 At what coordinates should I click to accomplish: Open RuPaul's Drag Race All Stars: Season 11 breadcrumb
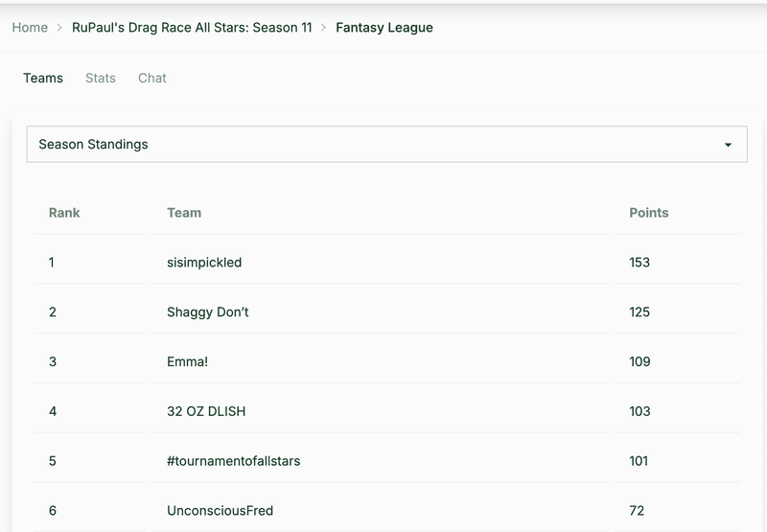192,28
